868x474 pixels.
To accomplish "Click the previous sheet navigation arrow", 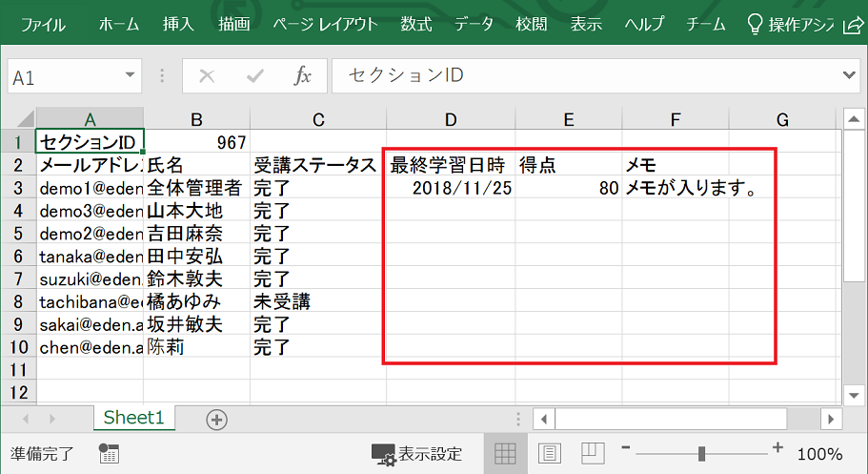I will click(x=26, y=419).
